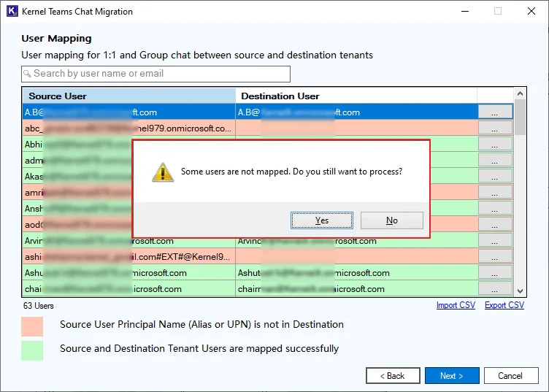Click the 63 Users count label
The height and width of the screenshot is (392, 549).
click(x=39, y=306)
